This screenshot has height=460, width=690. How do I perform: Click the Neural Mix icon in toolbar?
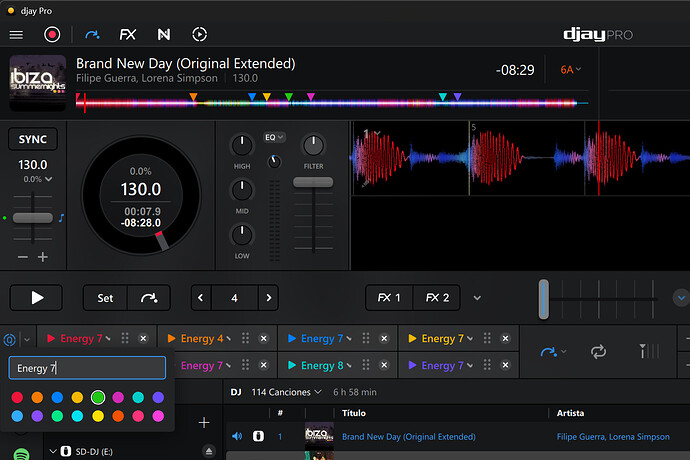click(x=163, y=34)
